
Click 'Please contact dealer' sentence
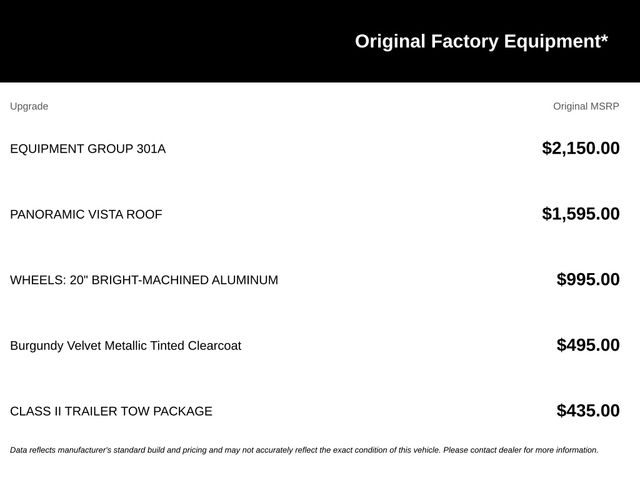(x=521, y=450)
